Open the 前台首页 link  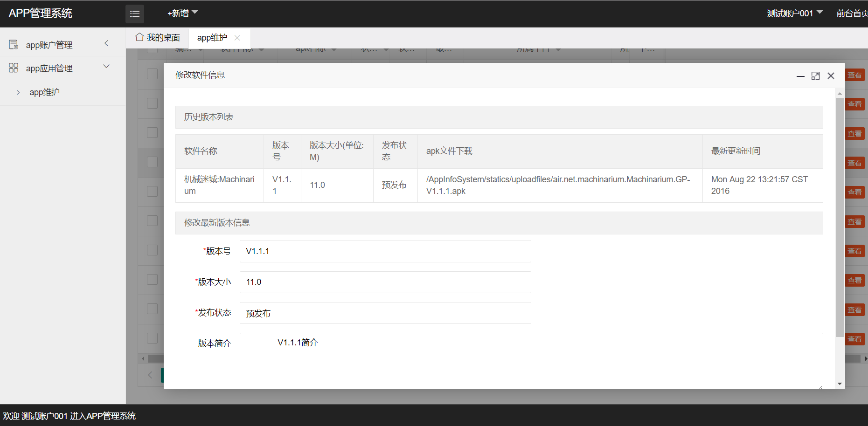point(852,14)
